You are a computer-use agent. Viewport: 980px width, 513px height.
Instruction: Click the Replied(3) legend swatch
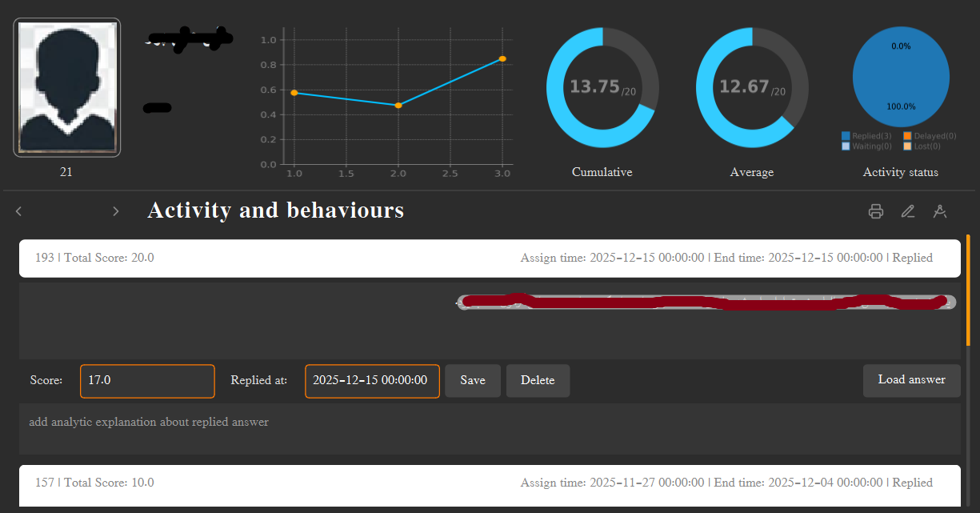(x=846, y=136)
